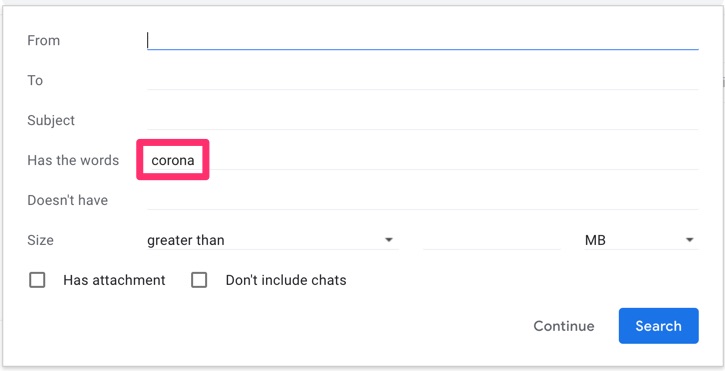Click the From label

pyautogui.click(x=43, y=40)
